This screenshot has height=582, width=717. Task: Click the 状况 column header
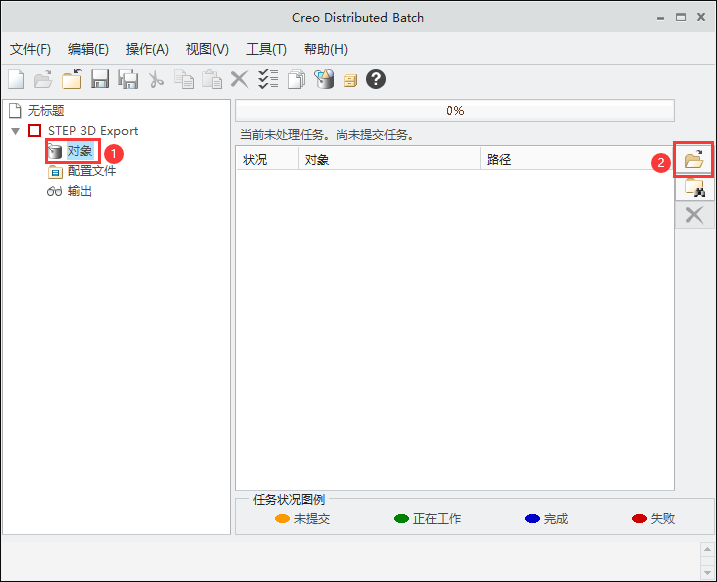[x=268, y=160]
